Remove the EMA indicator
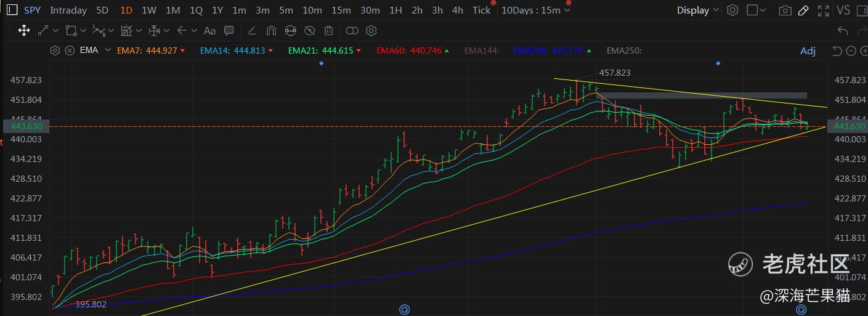Screen dimensions: 868x316 click(70, 51)
